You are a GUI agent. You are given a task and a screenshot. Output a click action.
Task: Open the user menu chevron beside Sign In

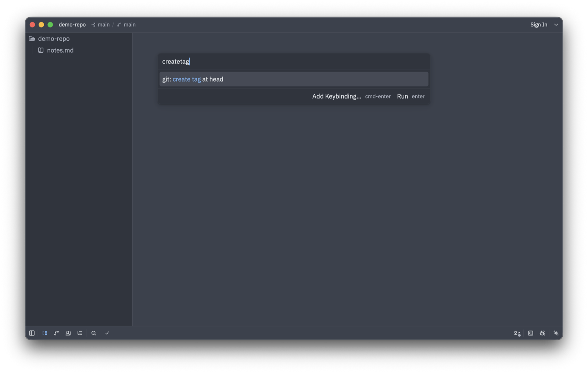click(556, 25)
